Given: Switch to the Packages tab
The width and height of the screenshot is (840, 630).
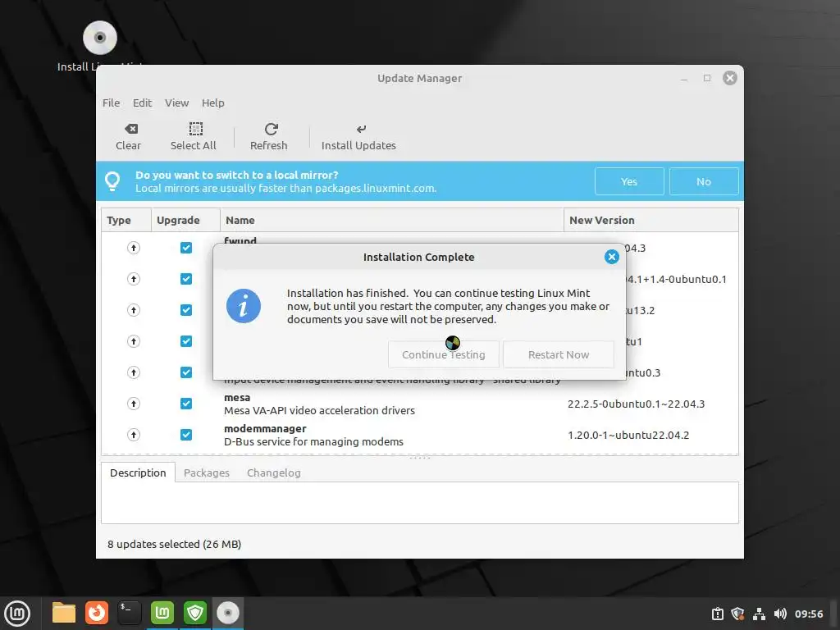Looking at the screenshot, I should (x=206, y=473).
